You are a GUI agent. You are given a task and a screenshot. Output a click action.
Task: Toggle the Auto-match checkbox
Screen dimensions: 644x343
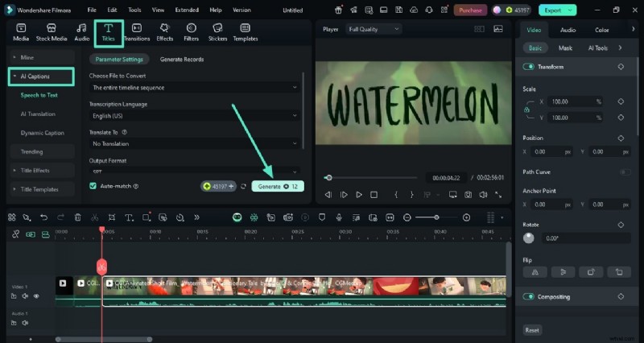tap(93, 186)
